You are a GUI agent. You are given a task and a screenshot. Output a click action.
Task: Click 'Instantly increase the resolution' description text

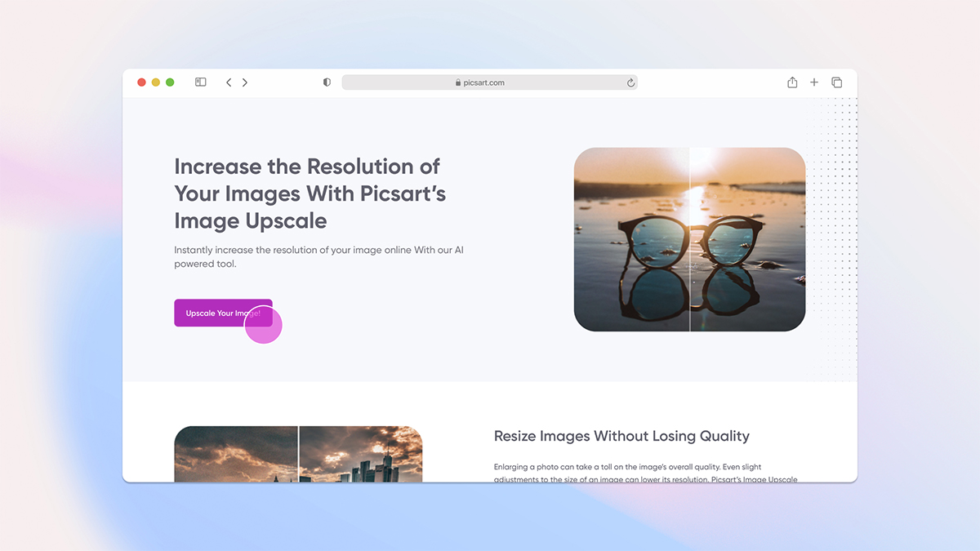click(319, 257)
